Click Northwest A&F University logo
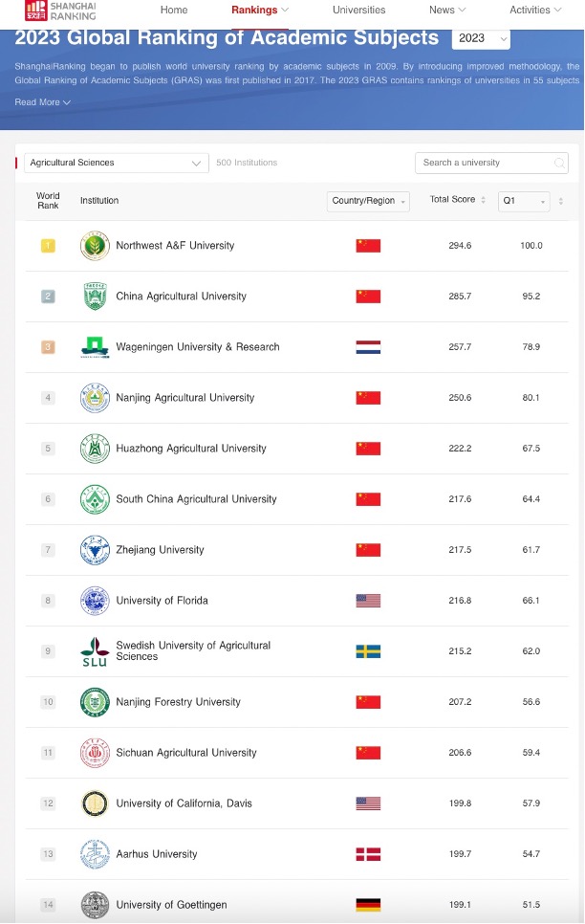Viewport: 585px width, 924px height. click(x=95, y=246)
